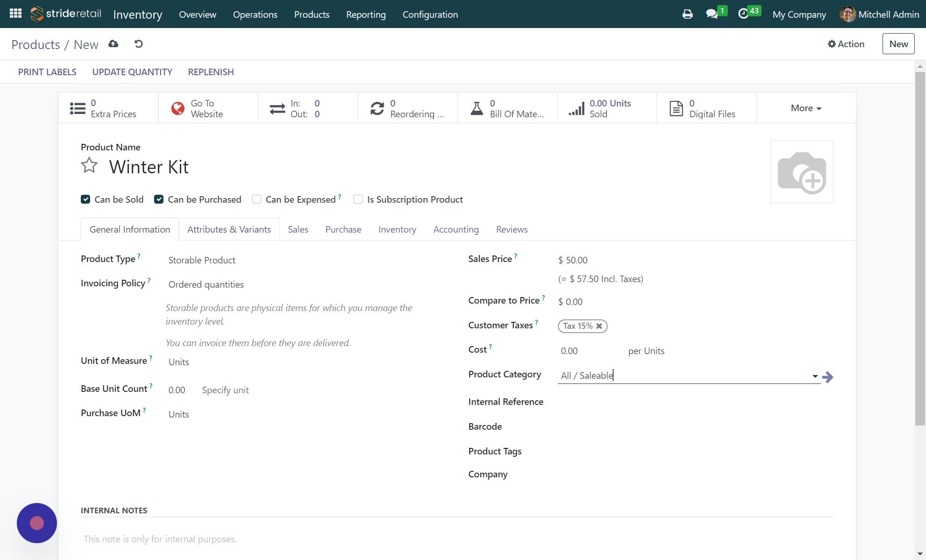Mark product as favorite with star

[89, 165]
